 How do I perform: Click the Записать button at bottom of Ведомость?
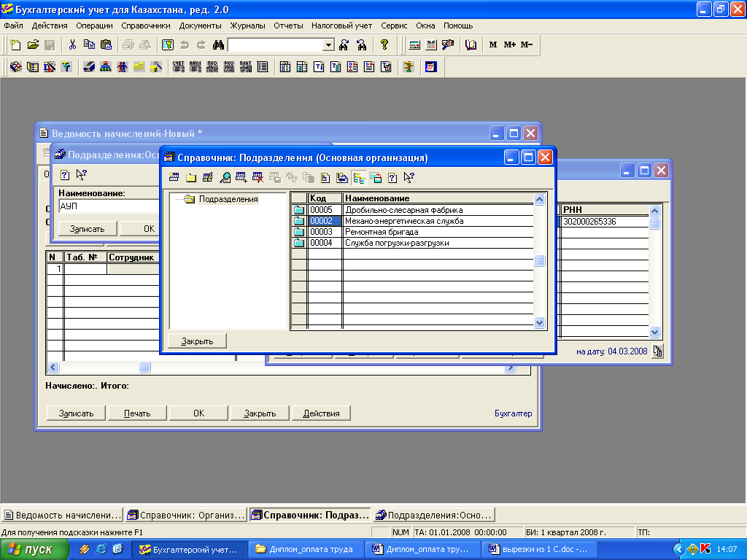(76, 413)
